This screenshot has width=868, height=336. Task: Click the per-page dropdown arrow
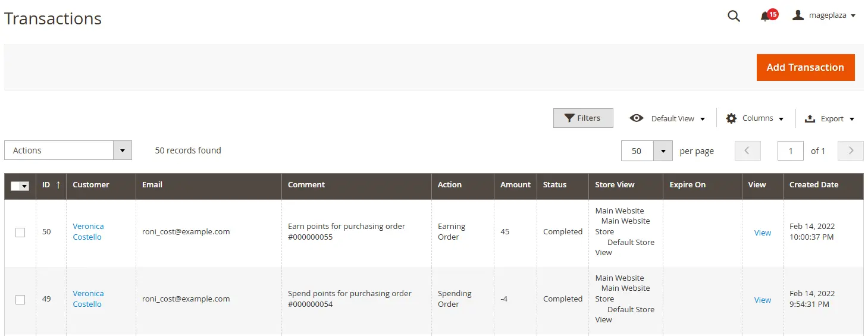pos(663,150)
